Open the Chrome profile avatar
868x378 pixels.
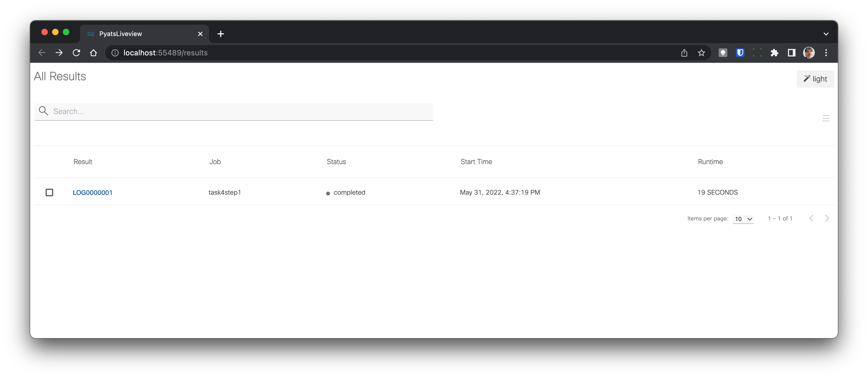point(809,53)
